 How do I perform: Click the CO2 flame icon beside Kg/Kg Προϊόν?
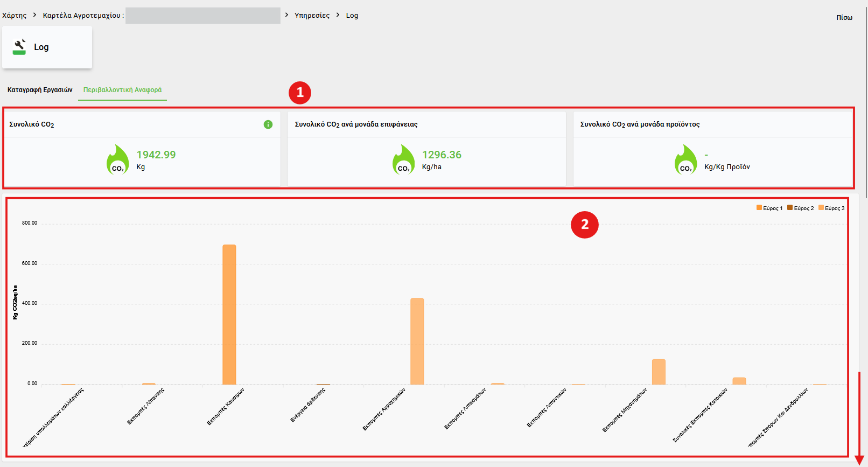pyautogui.click(x=685, y=160)
